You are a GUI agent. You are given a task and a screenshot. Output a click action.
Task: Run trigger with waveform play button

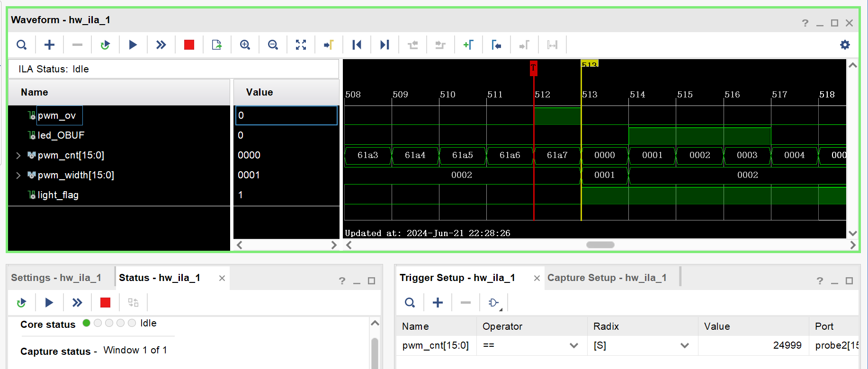[x=133, y=45]
